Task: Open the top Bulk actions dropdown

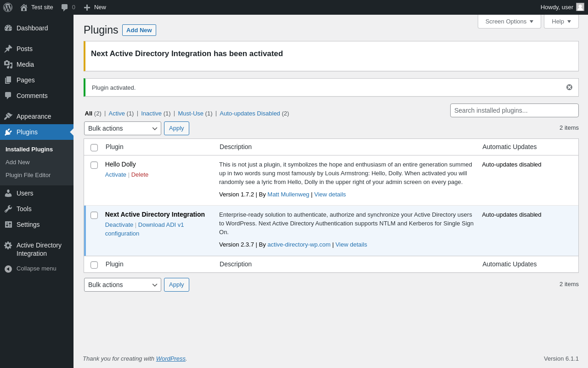Action: click(123, 128)
